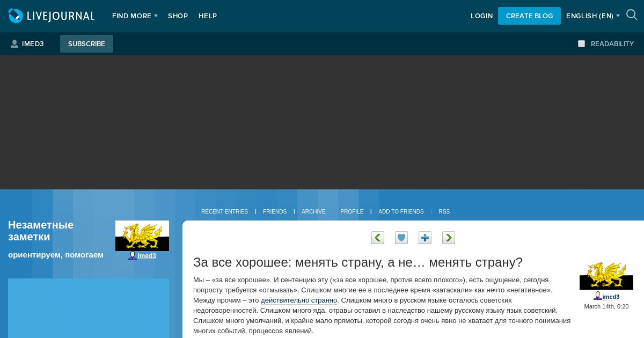Click the post title «За все хорошее»
Viewport: 644px width, 338px height.
coord(358,262)
